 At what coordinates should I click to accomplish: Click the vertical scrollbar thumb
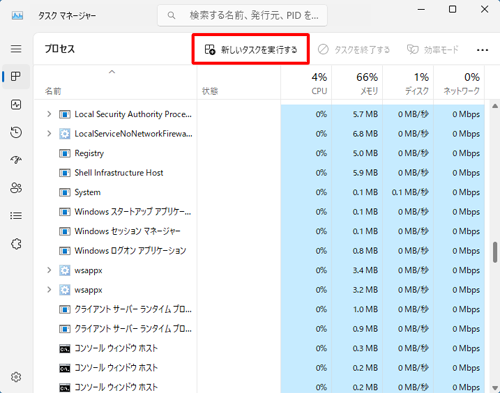[x=495, y=252]
